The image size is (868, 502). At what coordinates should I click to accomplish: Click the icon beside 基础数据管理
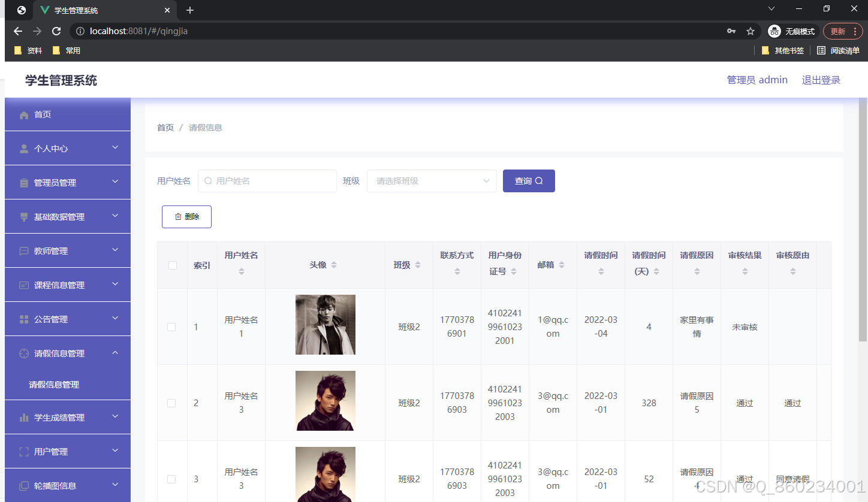[24, 217]
